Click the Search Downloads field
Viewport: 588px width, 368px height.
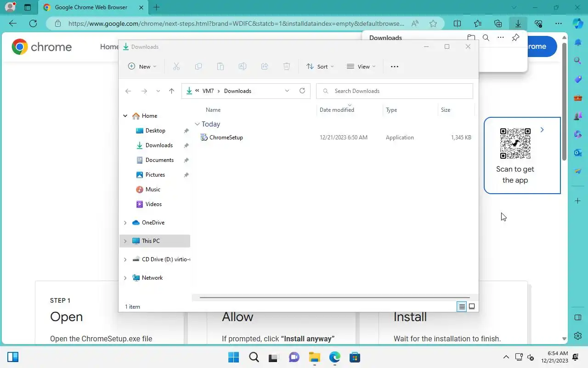click(395, 91)
